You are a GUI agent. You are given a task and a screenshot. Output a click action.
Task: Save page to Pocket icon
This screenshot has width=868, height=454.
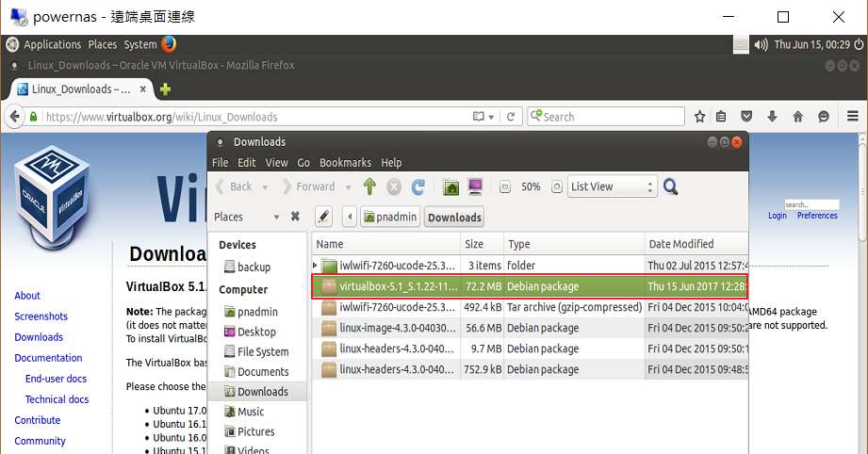click(746, 117)
